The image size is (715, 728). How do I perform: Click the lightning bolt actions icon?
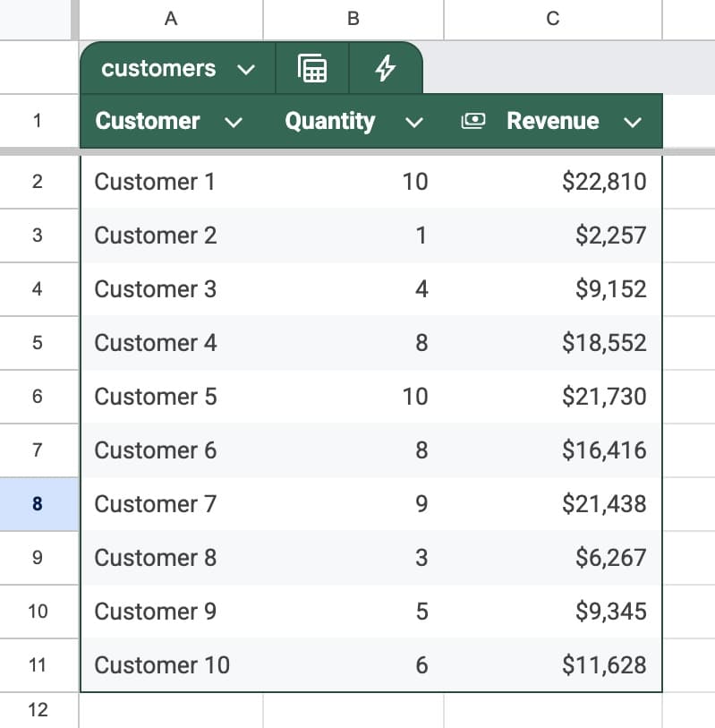tap(385, 69)
